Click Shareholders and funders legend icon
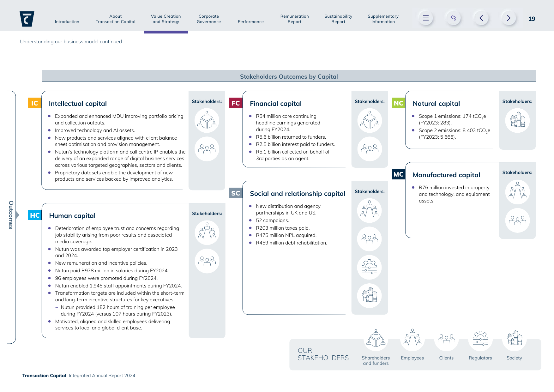 click(x=376, y=339)
